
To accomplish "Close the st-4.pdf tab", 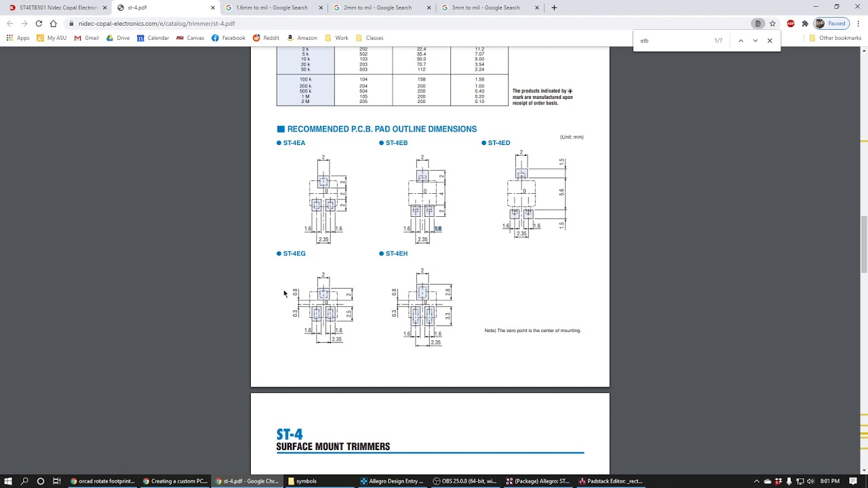I will point(213,7).
